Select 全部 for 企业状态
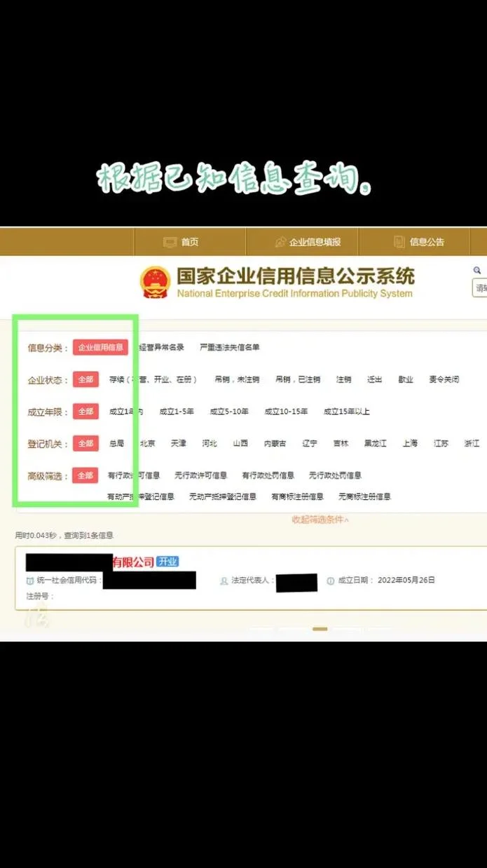The width and height of the screenshot is (487, 868). click(85, 379)
